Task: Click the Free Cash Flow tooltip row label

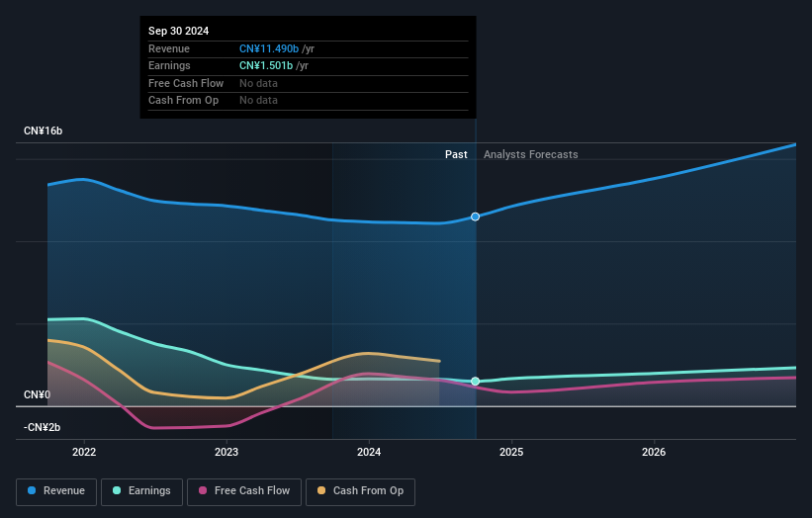Action: (x=186, y=83)
